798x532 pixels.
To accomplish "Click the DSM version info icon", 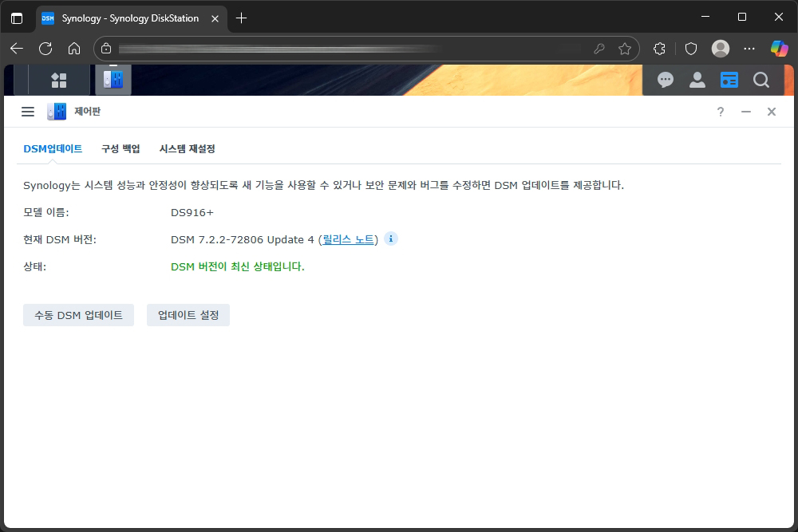I will (391, 239).
